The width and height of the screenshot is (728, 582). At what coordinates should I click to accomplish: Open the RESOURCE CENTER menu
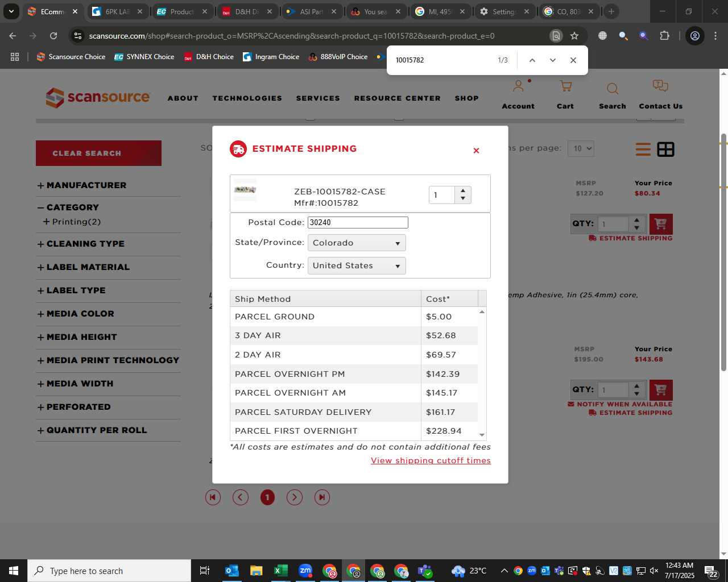click(x=398, y=98)
